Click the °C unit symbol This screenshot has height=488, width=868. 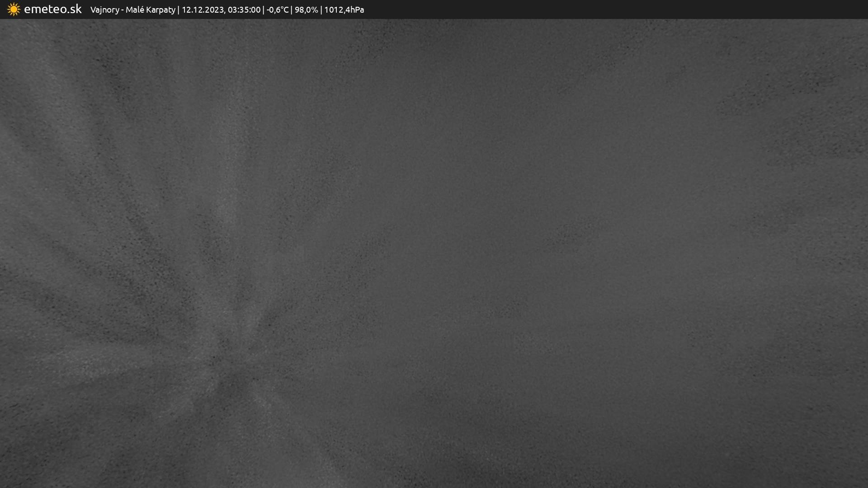[284, 9]
